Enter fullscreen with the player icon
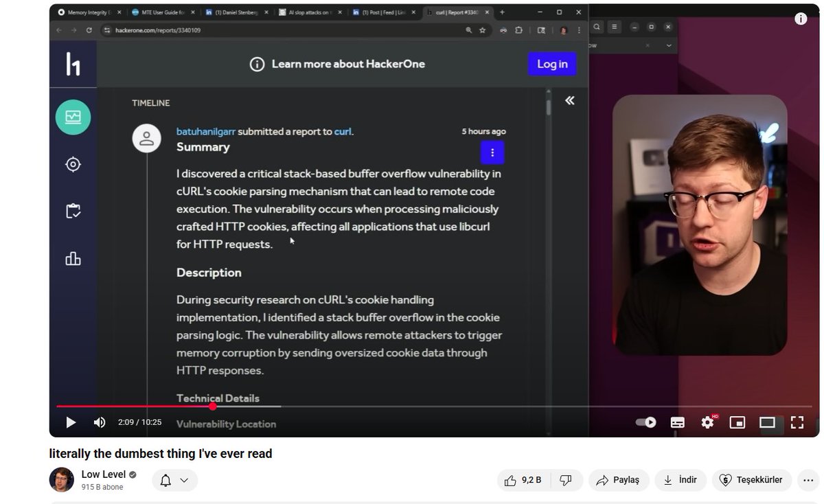The height and width of the screenshot is (504, 824). click(x=797, y=422)
